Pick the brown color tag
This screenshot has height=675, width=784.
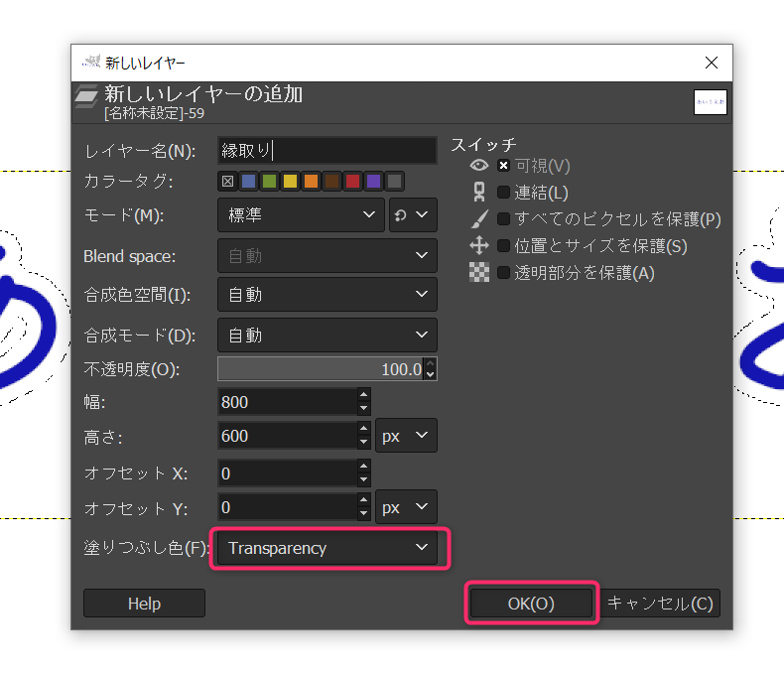coord(332,181)
